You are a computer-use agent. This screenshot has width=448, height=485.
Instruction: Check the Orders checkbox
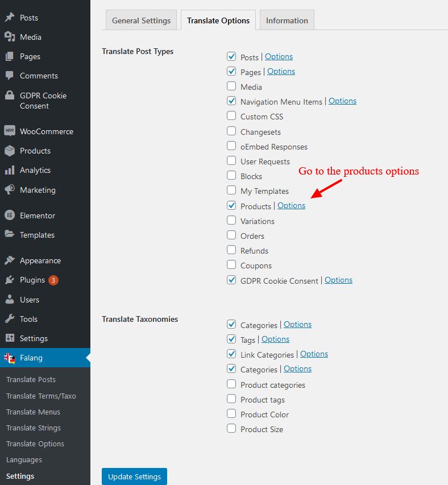[231, 235]
